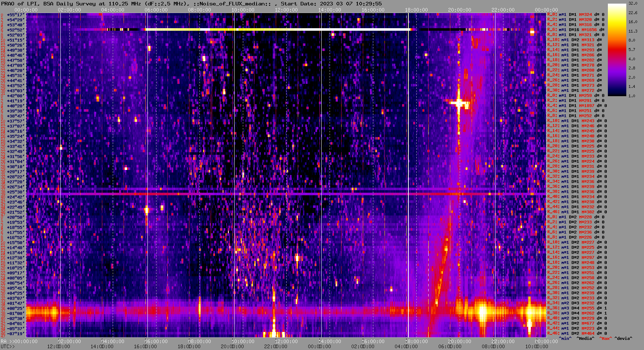Select the +40°28' declination label

[16, 106]
